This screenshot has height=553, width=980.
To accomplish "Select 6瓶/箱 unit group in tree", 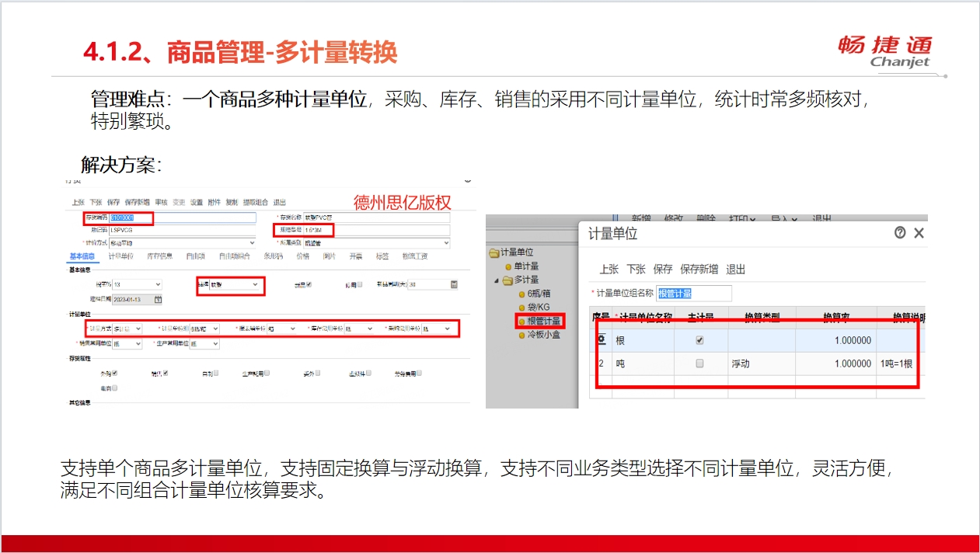I will [539, 294].
